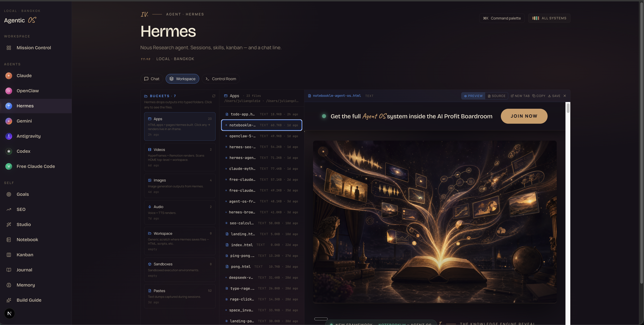Open Journal book icon
The height and width of the screenshot is (325, 644).
point(9,270)
